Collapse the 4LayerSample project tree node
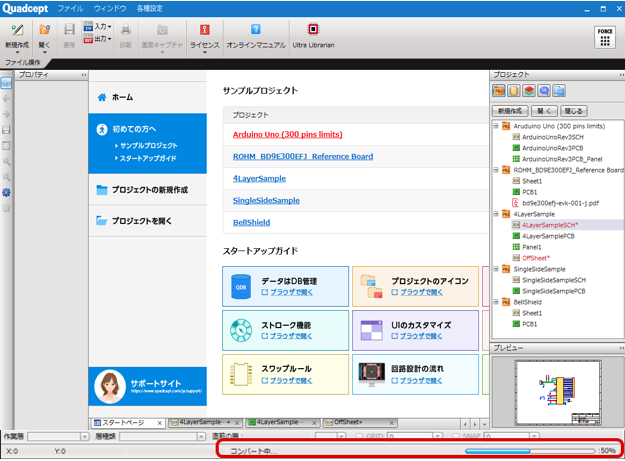This screenshot has height=461, width=625. click(x=496, y=213)
